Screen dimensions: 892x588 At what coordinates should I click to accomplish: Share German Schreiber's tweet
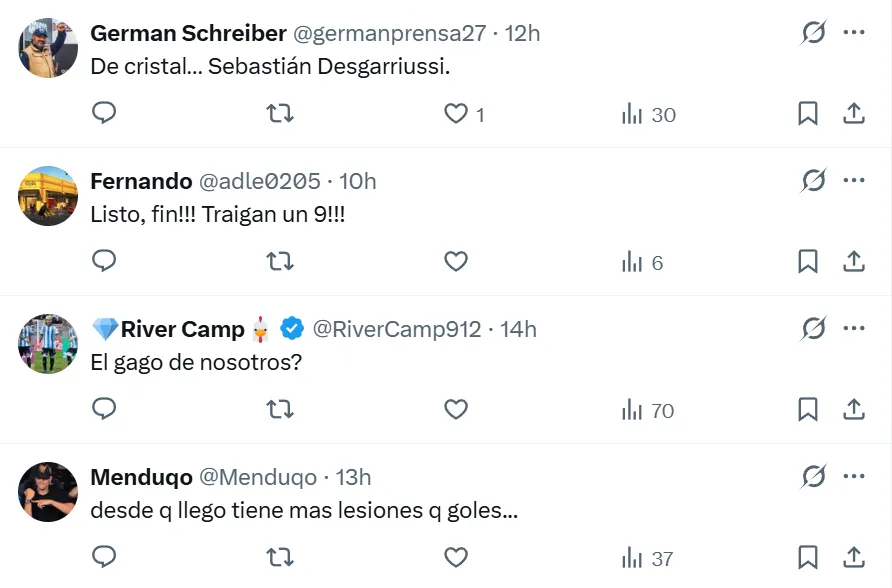click(x=853, y=114)
